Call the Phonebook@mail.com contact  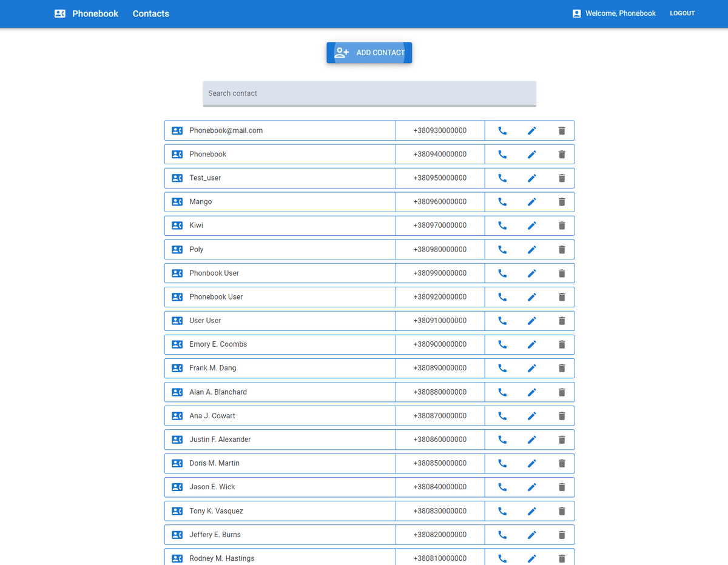pos(502,130)
